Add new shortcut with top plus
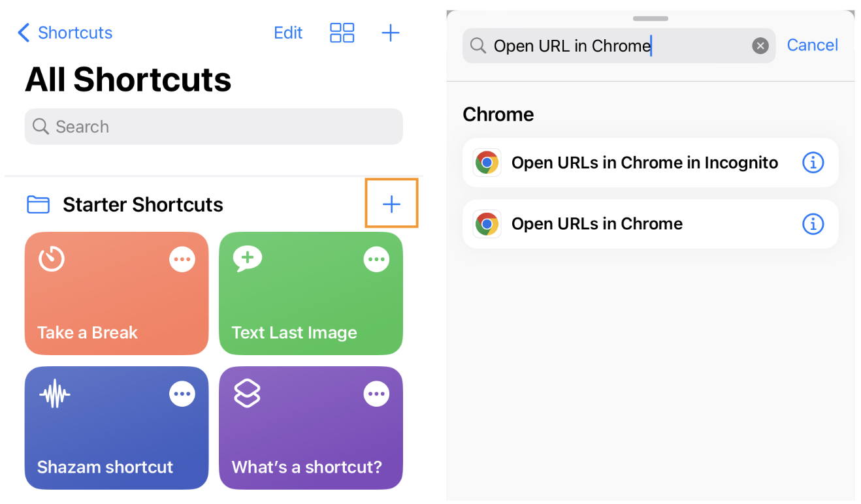The height and width of the screenshot is (504, 861). coord(391,33)
